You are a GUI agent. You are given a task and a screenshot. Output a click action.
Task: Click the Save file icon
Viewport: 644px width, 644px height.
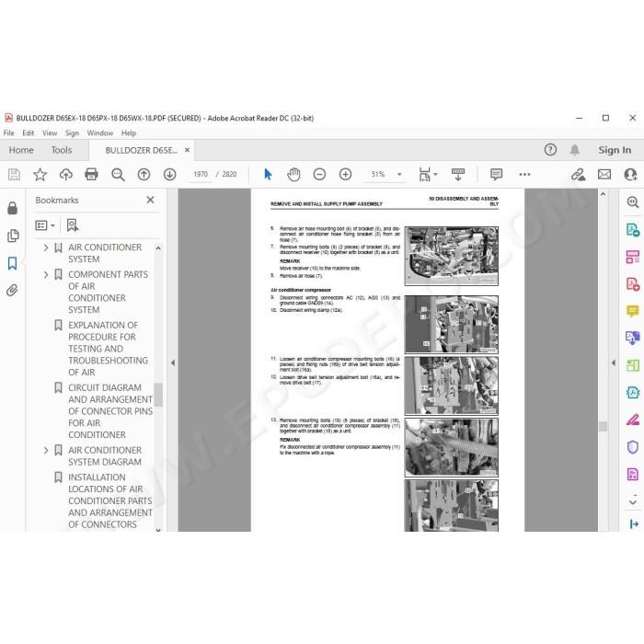[14, 175]
